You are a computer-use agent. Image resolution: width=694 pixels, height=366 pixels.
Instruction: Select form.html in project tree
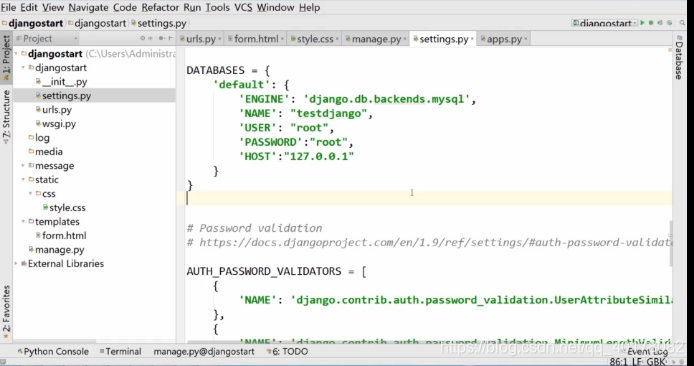[61, 235]
